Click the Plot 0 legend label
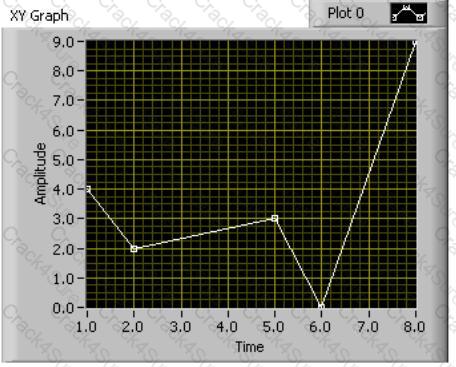Viewport: 456px width, 367px height. coord(346,13)
